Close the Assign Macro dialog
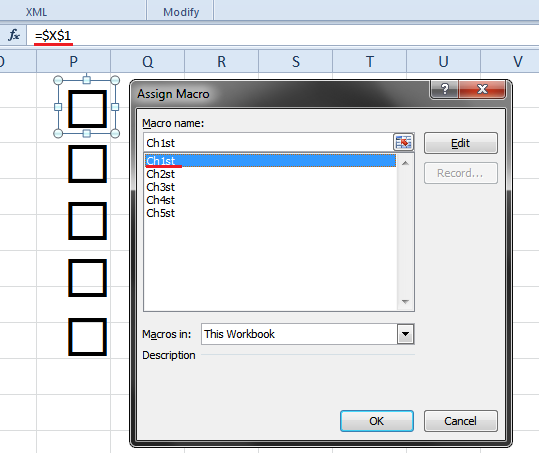539x453 pixels. [482, 89]
